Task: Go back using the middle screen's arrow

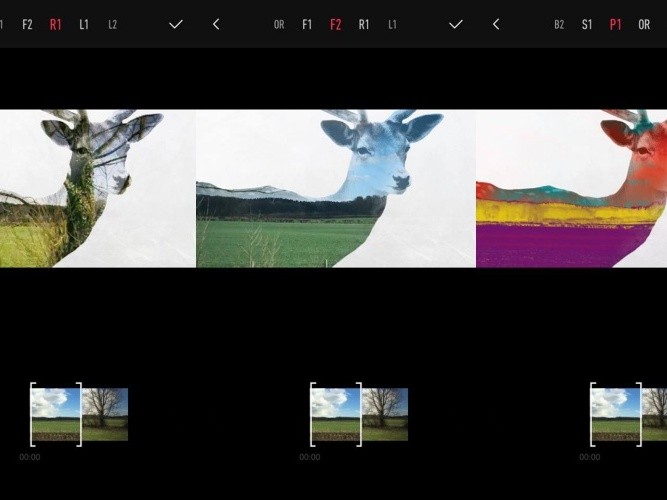Action: pyautogui.click(x=216, y=24)
